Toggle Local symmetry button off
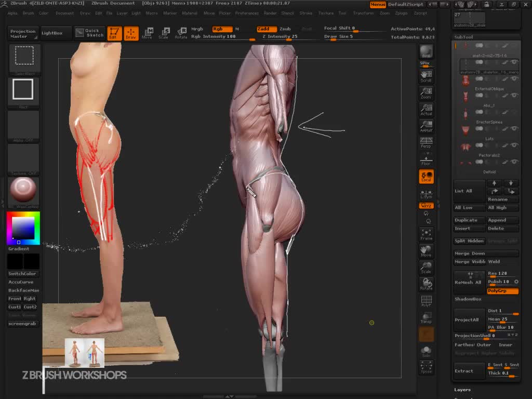Viewport: 532px width, 399px height. point(426,177)
